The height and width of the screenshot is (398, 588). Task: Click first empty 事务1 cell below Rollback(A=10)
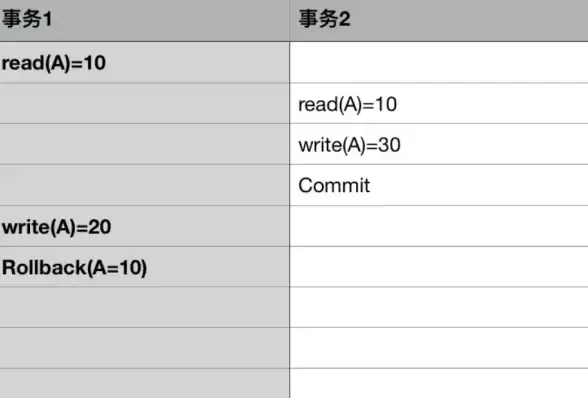coord(145,307)
